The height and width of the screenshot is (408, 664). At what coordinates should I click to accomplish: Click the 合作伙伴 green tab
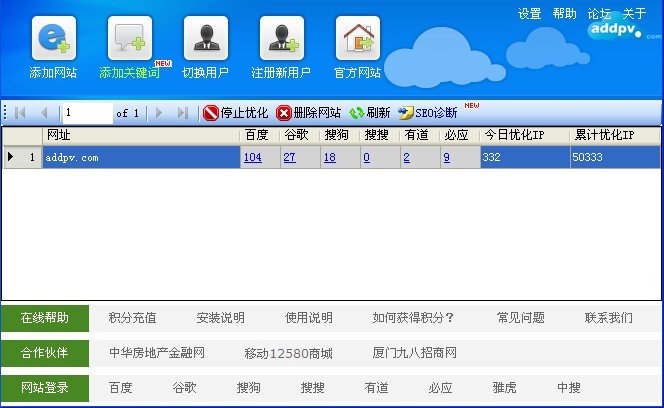pos(45,353)
